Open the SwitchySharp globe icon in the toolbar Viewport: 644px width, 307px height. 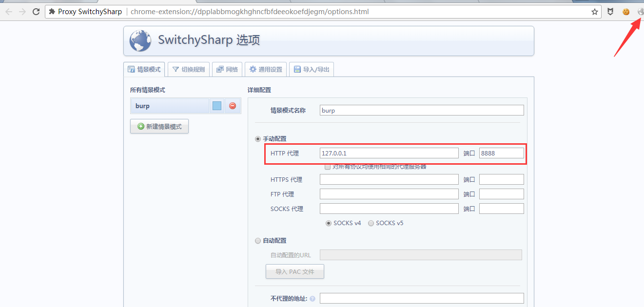(641, 12)
